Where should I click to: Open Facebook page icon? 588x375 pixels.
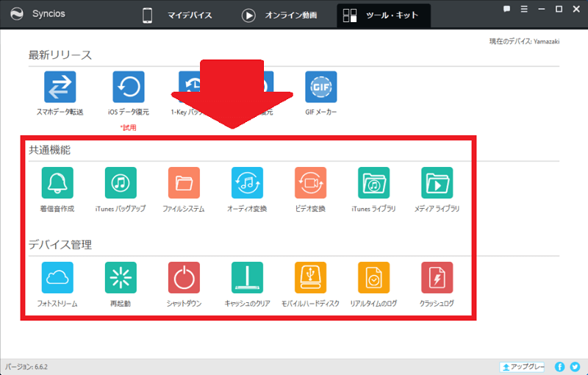559,367
